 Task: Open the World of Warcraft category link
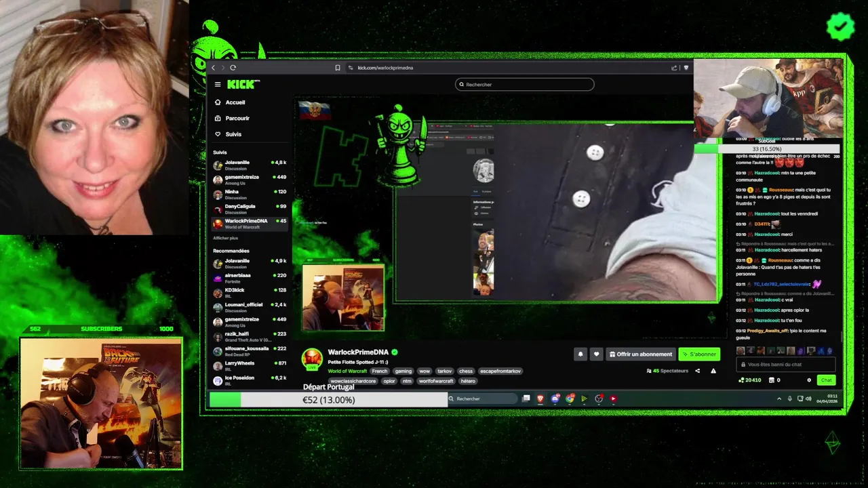[x=347, y=371]
